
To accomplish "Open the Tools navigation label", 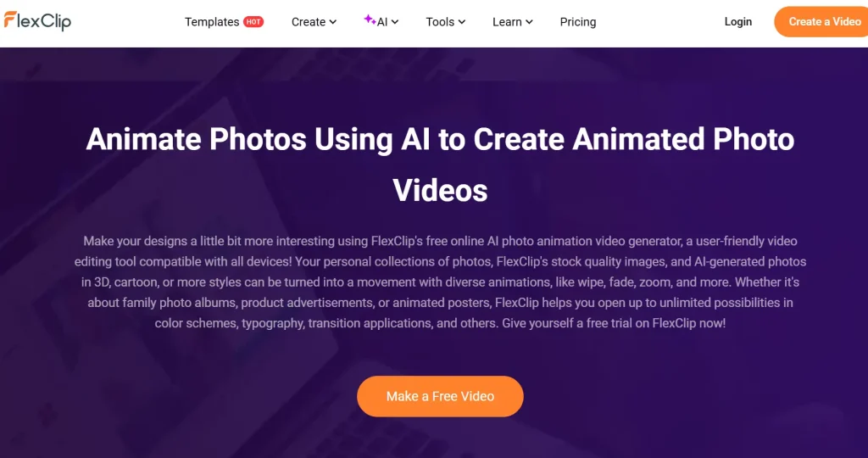I will 440,22.
